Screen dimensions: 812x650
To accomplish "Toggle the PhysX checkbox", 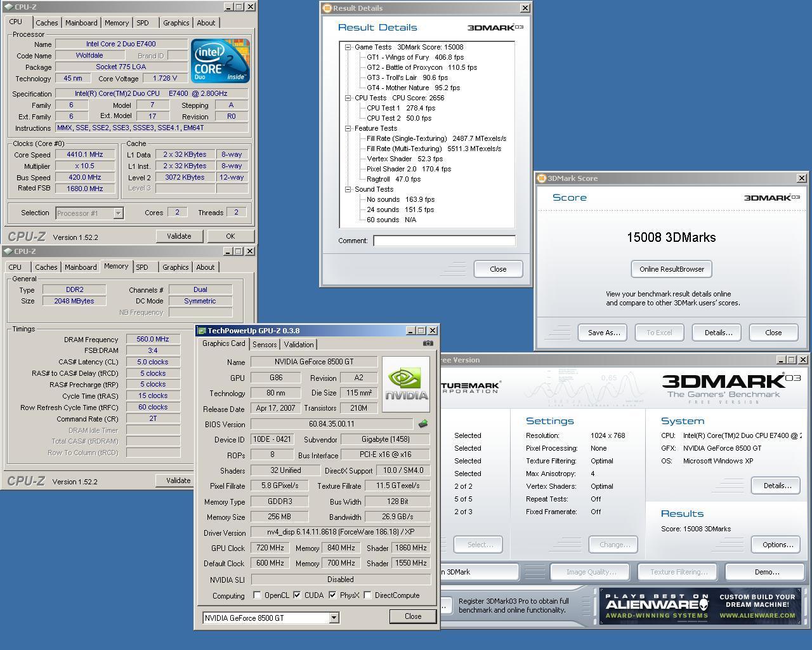I will click(332, 595).
